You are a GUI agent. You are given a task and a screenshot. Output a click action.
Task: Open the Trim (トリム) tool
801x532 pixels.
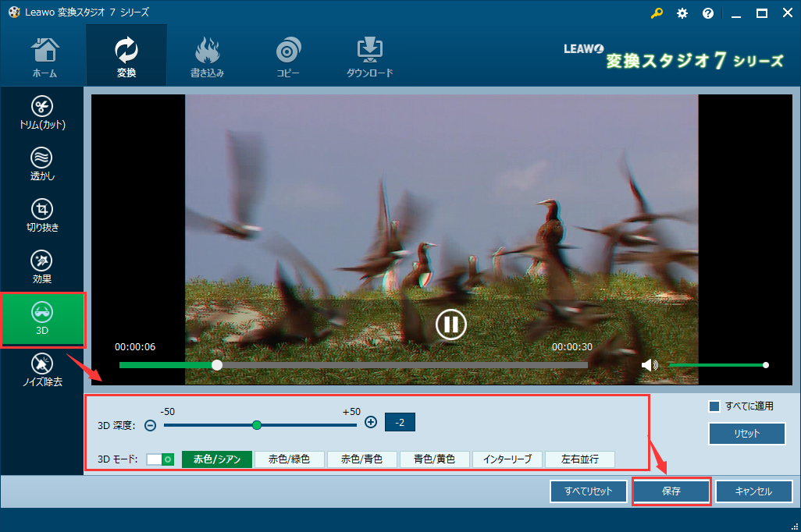(x=41, y=113)
